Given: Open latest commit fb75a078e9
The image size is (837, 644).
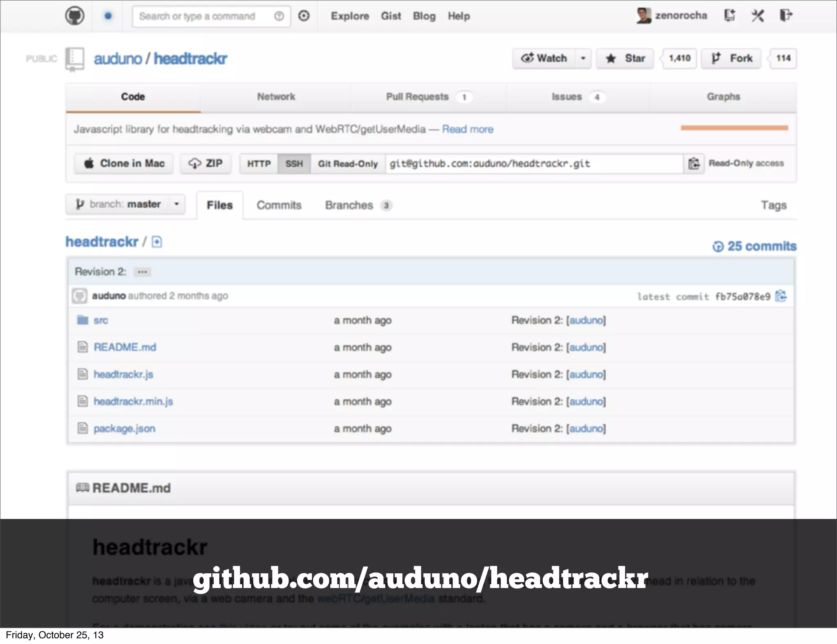Looking at the screenshot, I should pos(743,297).
